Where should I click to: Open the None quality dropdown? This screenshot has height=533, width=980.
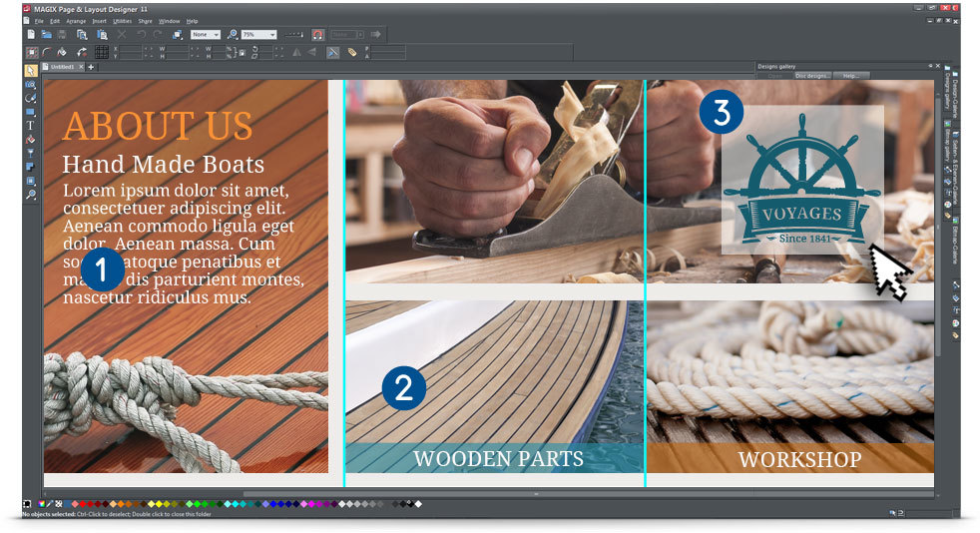coord(205,34)
